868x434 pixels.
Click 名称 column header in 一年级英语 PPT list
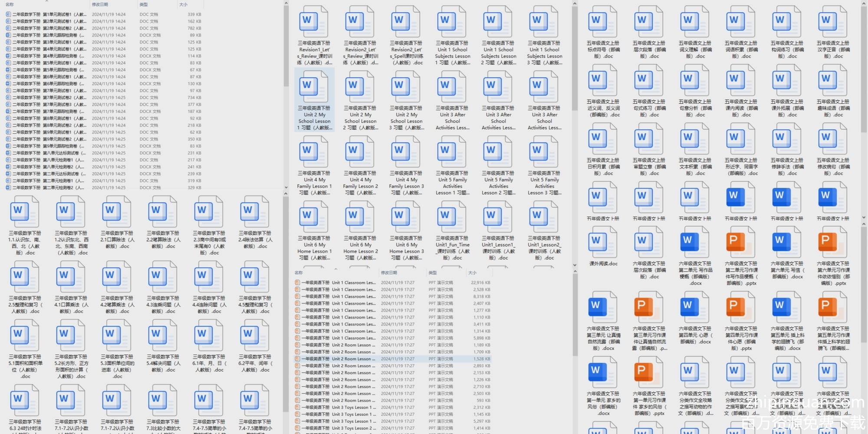[299, 273]
